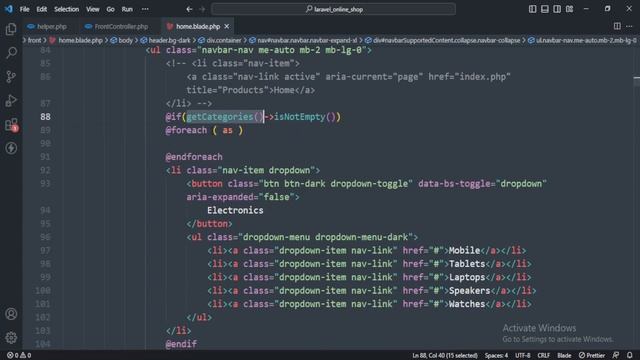Screen dimensions: 640x360
Task: Switch to the FrontController.php tab
Action: tap(117, 26)
